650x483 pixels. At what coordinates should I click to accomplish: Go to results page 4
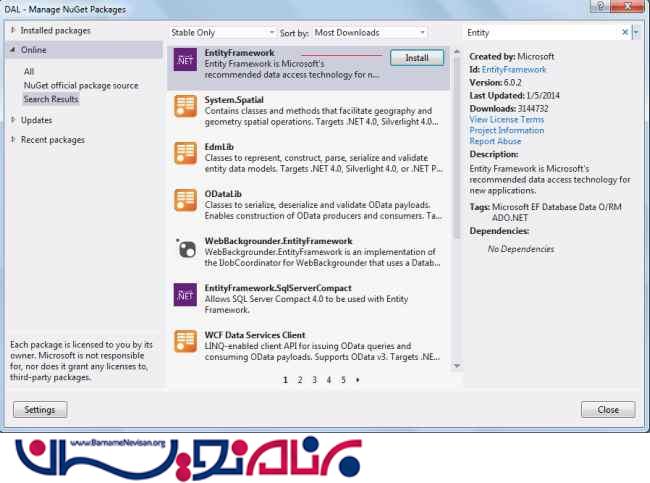(x=329, y=380)
